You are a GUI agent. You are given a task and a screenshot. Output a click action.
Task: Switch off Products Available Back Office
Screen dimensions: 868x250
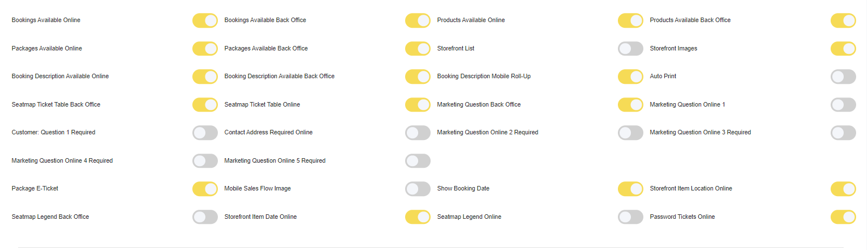843,20
